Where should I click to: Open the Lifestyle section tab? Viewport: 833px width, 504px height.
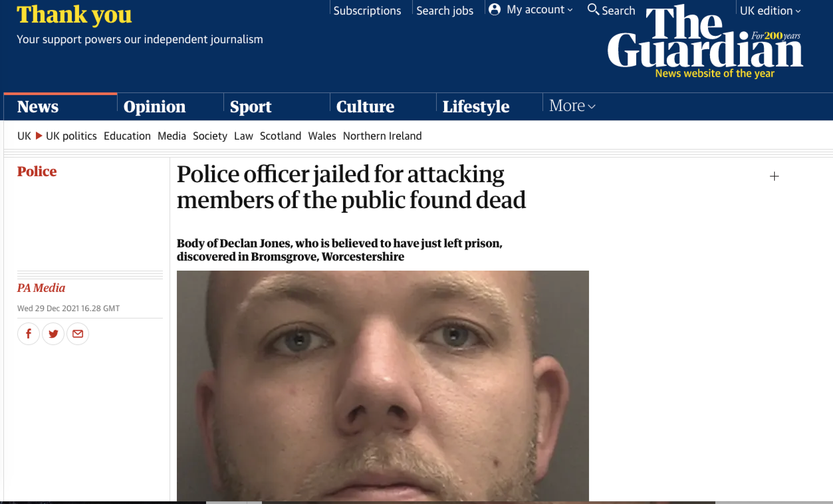476,106
